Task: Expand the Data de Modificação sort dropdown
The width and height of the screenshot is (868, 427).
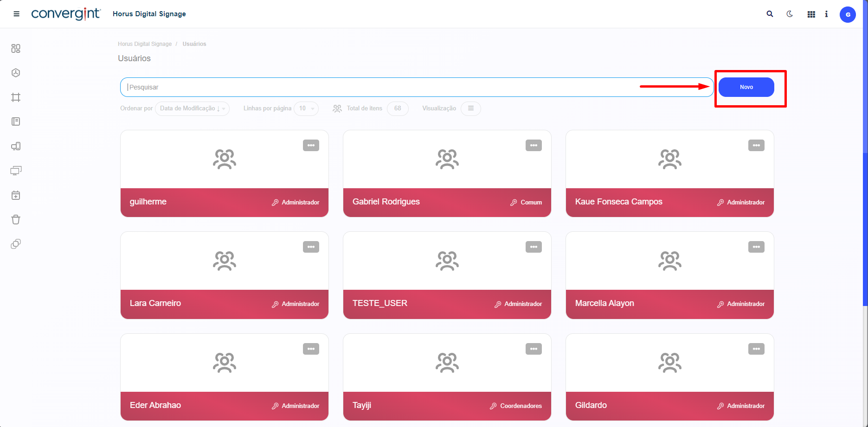Action: (192, 108)
